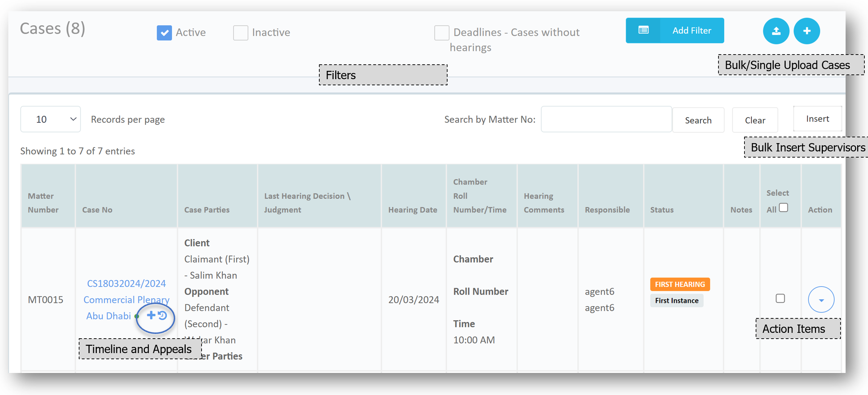Click the green status dot after Abu Dhabi

[137, 316]
